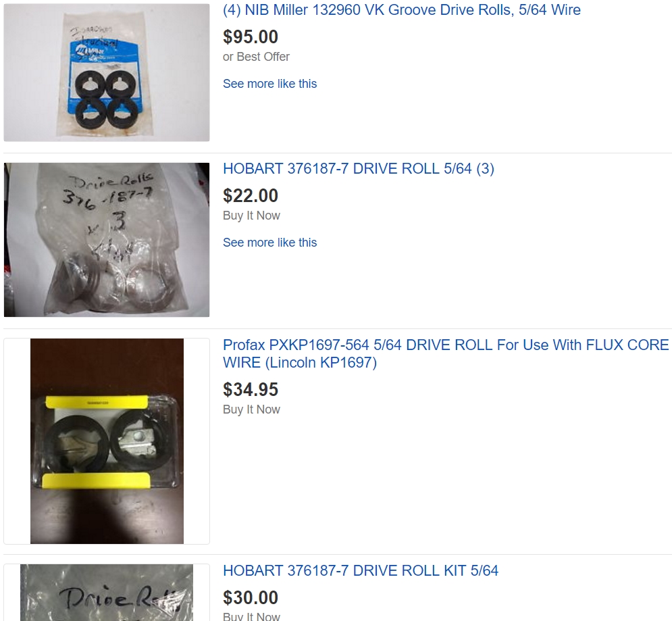Open the Profax drive roll package photo
672x621 pixels.
107,441
